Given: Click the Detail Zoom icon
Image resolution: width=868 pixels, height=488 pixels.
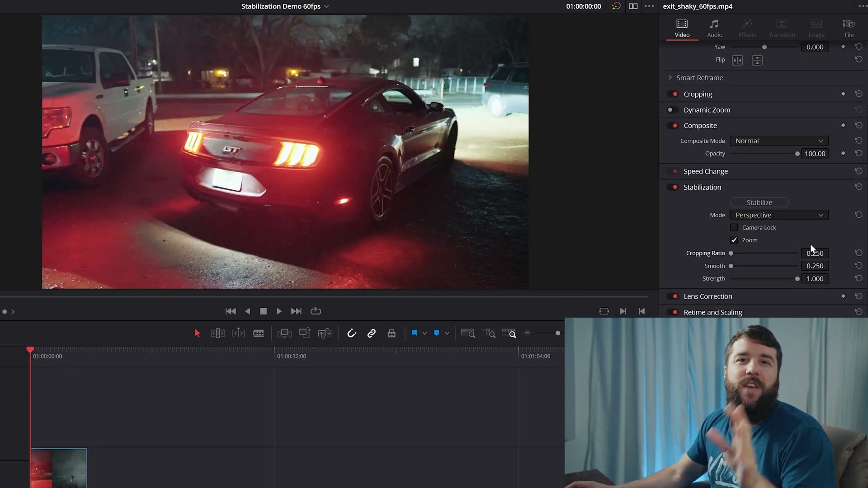Looking at the screenshot, I should (x=489, y=333).
